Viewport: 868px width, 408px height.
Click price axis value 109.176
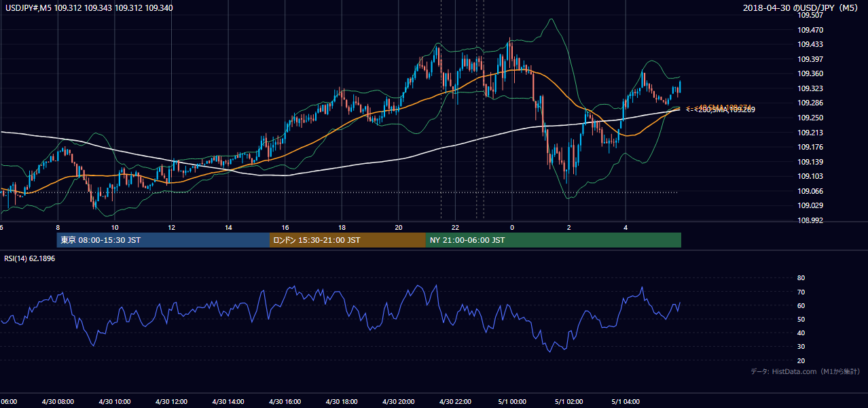(x=810, y=147)
